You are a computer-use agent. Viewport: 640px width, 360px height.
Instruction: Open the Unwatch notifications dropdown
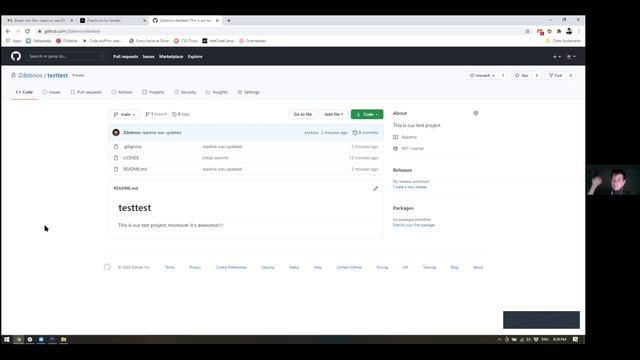pos(482,76)
